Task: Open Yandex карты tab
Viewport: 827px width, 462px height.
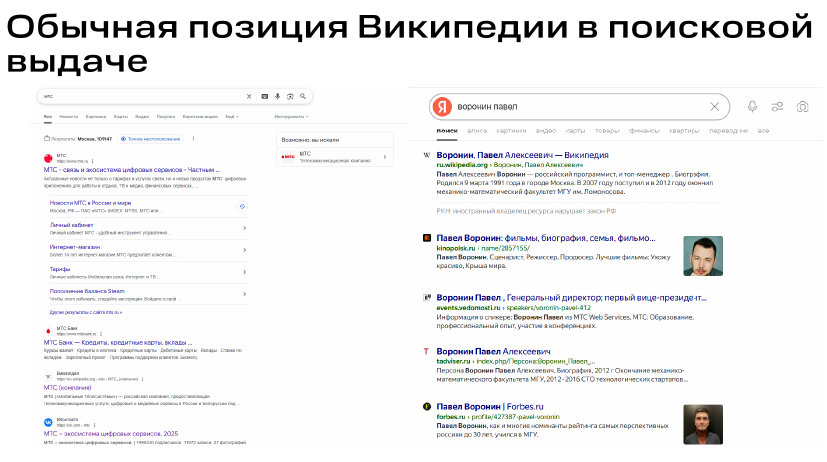Action: coord(575,131)
